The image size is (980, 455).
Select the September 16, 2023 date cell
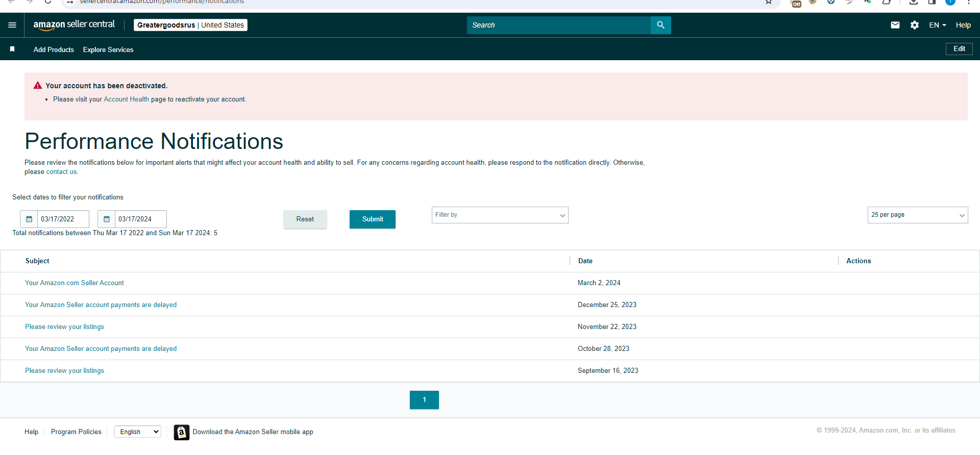[x=608, y=370]
